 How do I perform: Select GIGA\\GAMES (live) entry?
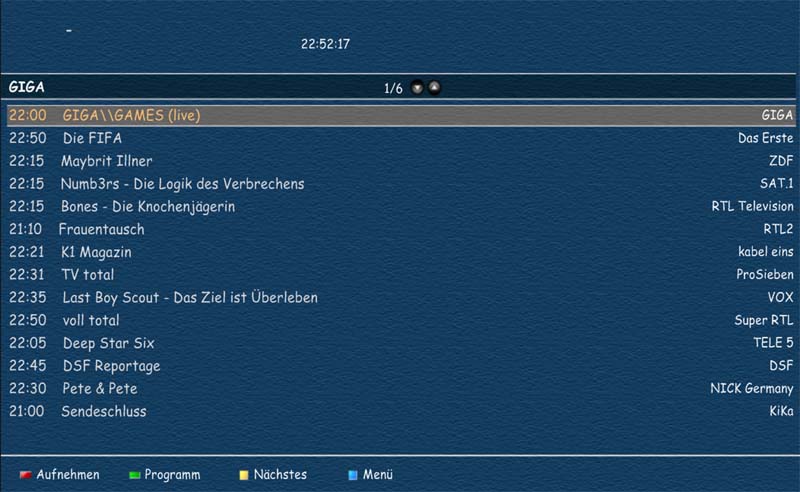coord(401,115)
